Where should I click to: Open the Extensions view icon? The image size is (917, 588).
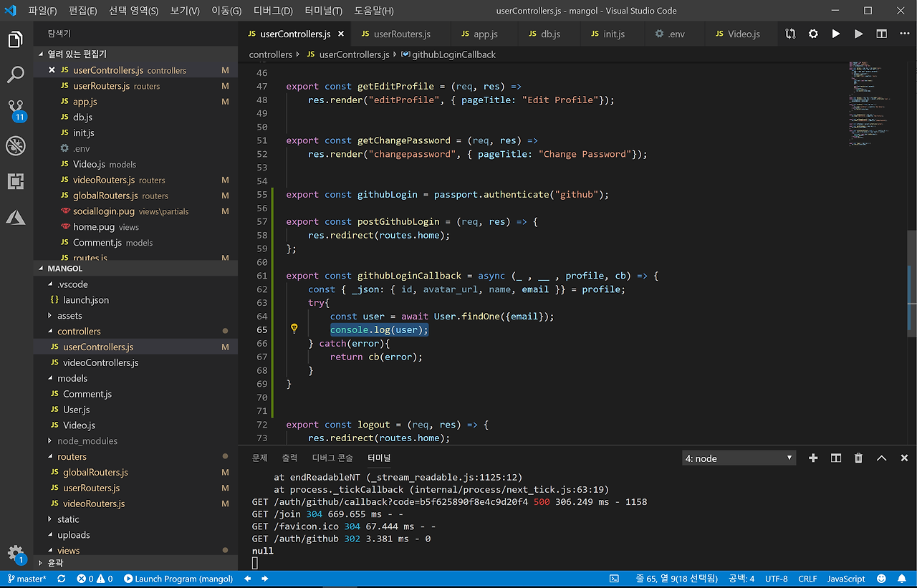(x=16, y=181)
